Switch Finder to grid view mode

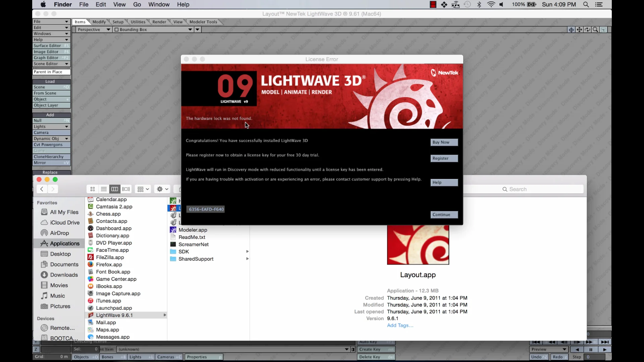click(92, 189)
